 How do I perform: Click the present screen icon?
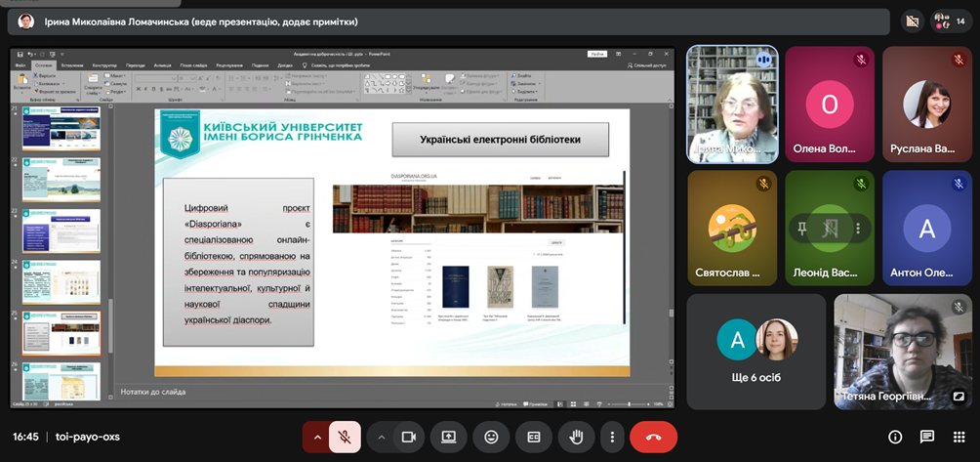(x=449, y=437)
